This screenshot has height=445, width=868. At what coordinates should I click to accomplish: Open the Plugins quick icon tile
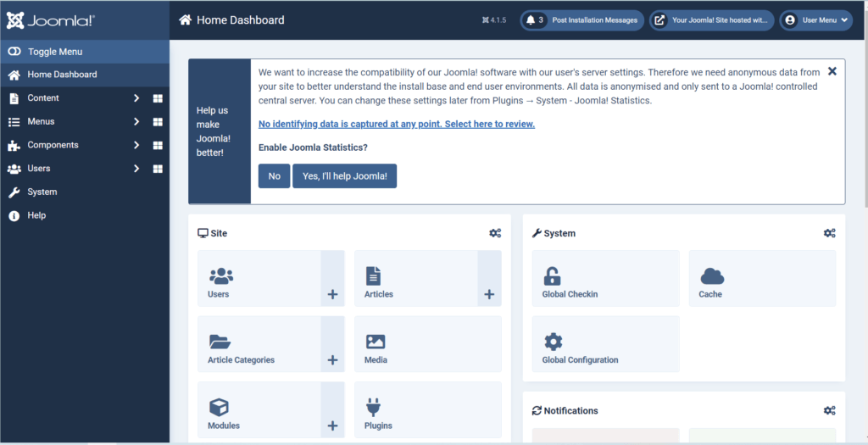pos(428,410)
